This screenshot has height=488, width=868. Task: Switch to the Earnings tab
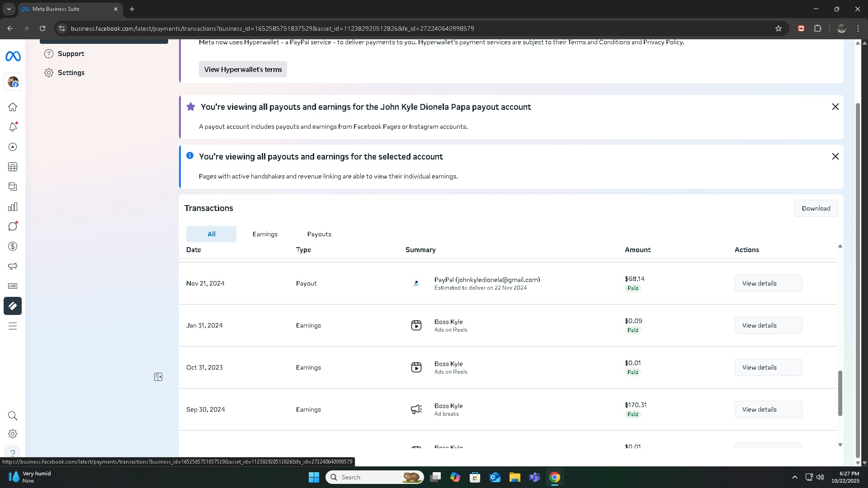point(265,234)
